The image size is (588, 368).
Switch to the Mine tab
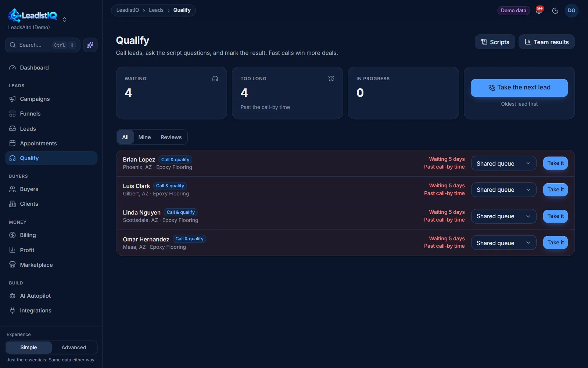click(x=144, y=137)
